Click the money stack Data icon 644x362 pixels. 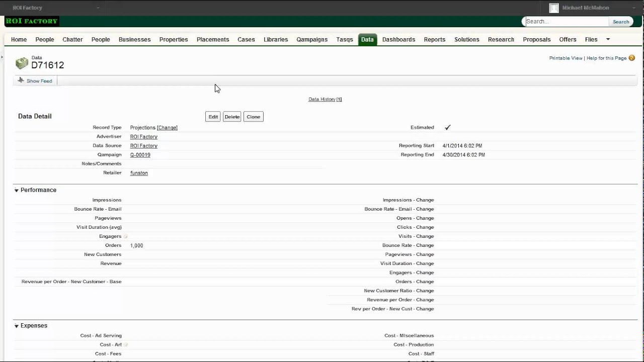22,63
